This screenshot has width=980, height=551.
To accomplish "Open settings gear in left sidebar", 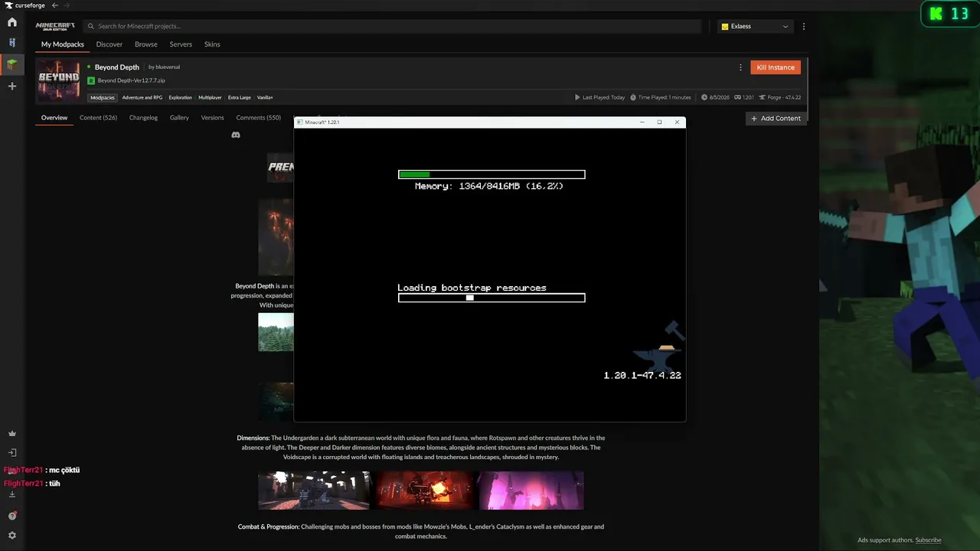I will coord(12,536).
